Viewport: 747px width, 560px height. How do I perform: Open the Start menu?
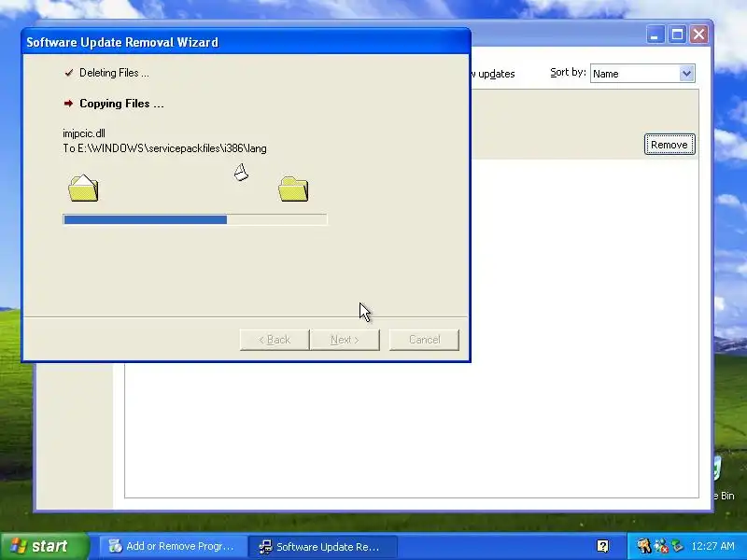click(x=45, y=546)
